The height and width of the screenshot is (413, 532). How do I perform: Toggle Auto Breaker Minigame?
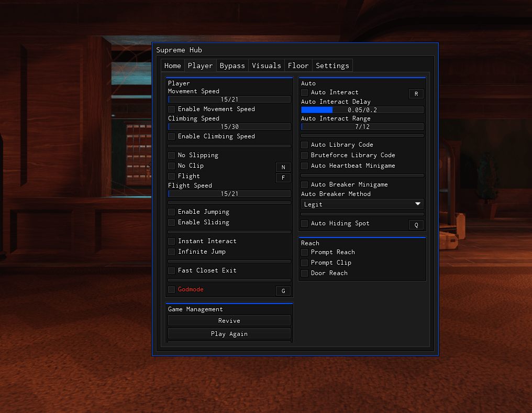[305, 184]
